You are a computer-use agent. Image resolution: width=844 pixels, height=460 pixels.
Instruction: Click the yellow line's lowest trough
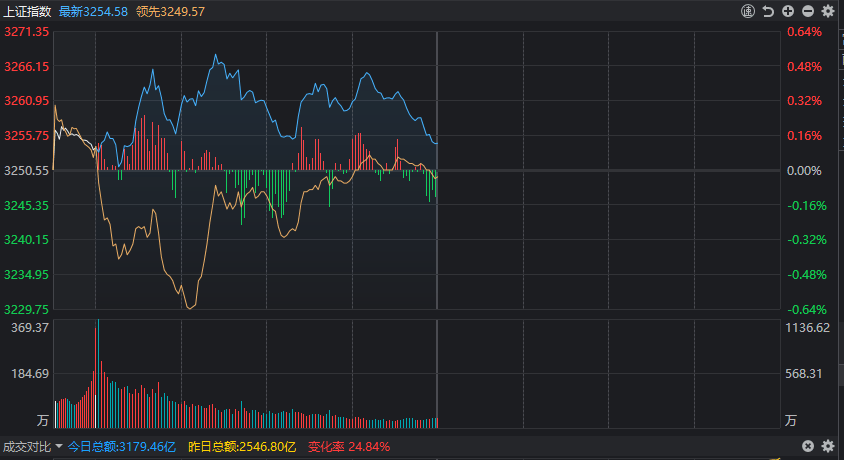coord(190,308)
